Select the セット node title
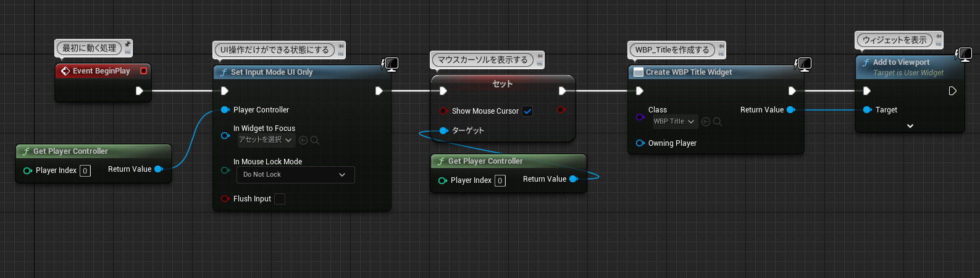 [x=503, y=84]
